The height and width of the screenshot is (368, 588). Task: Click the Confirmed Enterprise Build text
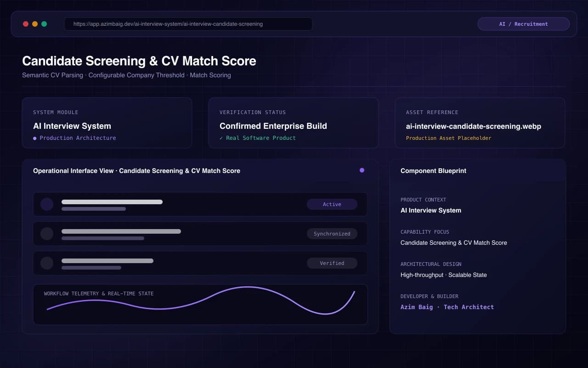coord(273,126)
